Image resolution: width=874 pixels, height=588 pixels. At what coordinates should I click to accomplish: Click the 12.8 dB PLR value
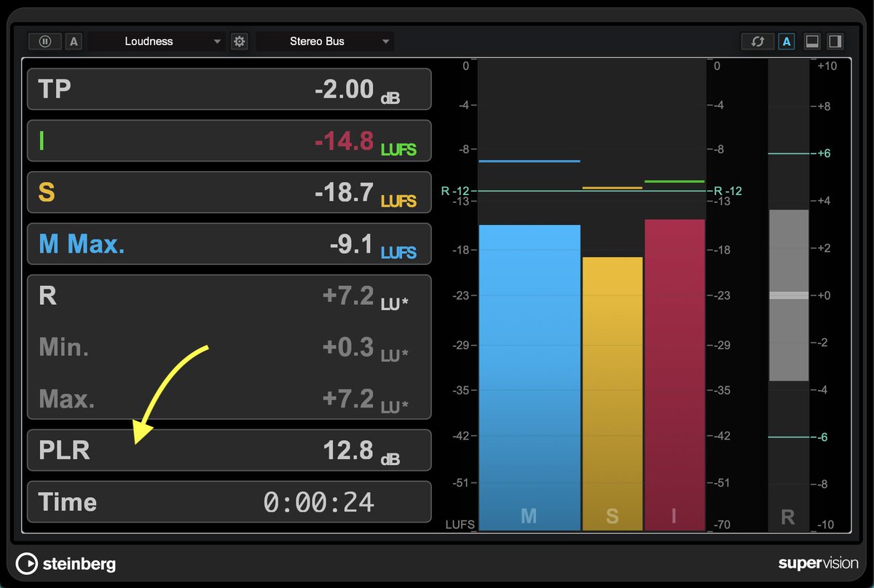[x=361, y=451]
